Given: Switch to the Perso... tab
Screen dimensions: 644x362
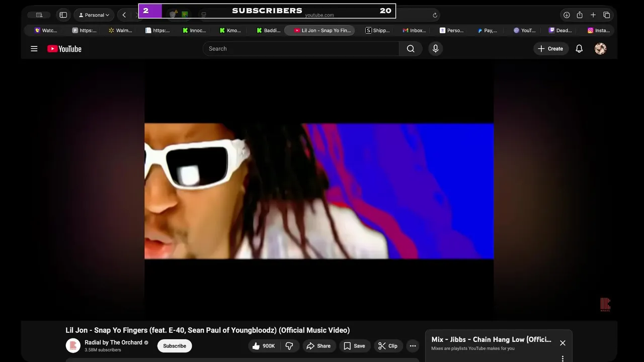Looking at the screenshot, I should click(x=451, y=31).
